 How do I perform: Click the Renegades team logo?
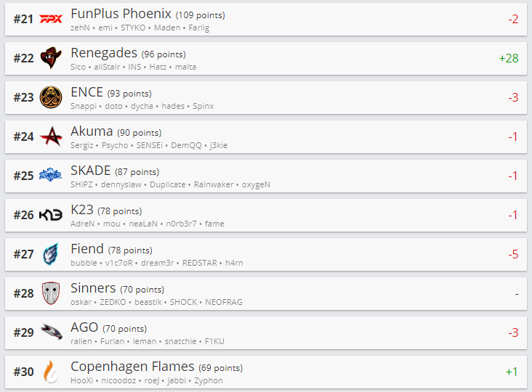(51, 58)
